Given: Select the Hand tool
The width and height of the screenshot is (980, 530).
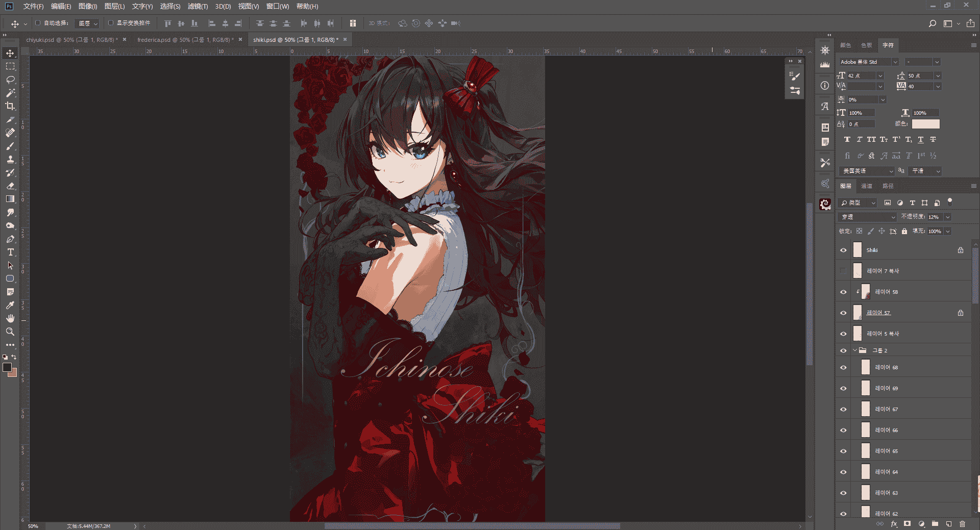Looking at the screenshot, I should [x=10, y=318].
